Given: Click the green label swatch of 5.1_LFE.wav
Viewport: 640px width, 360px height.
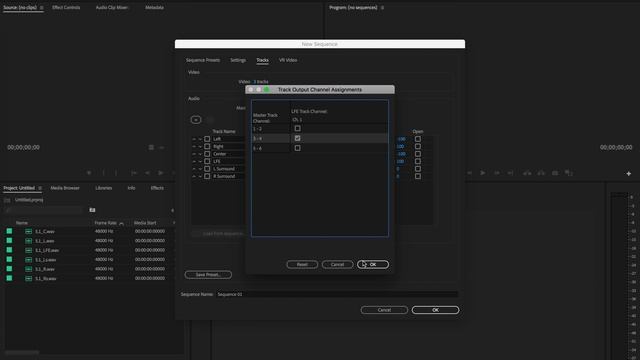Looking at the screenshot, I should click(x=9, y=250).
